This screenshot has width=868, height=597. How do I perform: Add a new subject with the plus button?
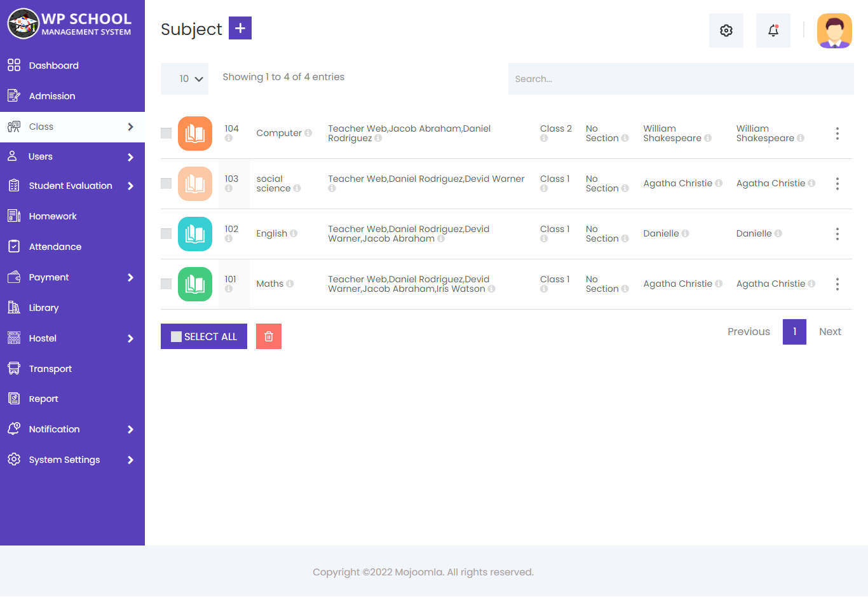(x=240, y=28)
